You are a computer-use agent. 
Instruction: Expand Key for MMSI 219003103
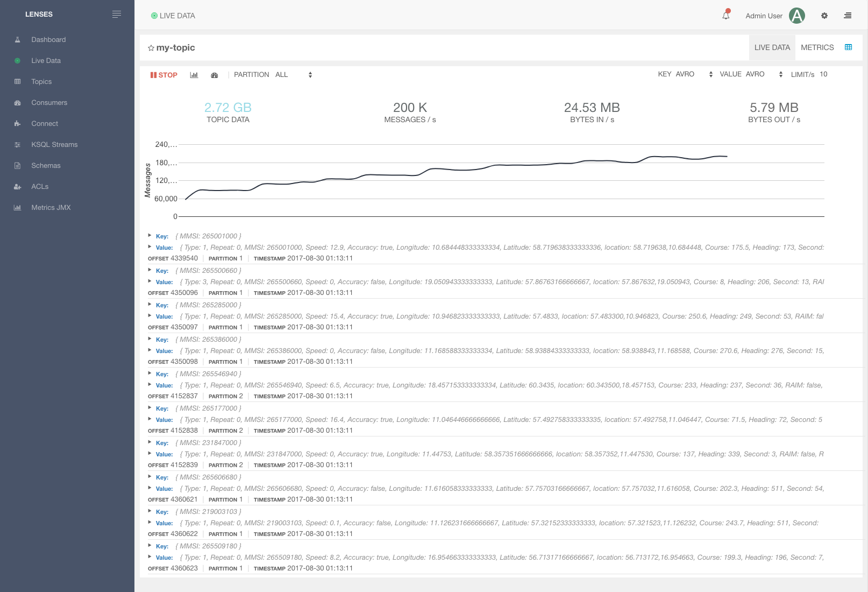point(150,511)
